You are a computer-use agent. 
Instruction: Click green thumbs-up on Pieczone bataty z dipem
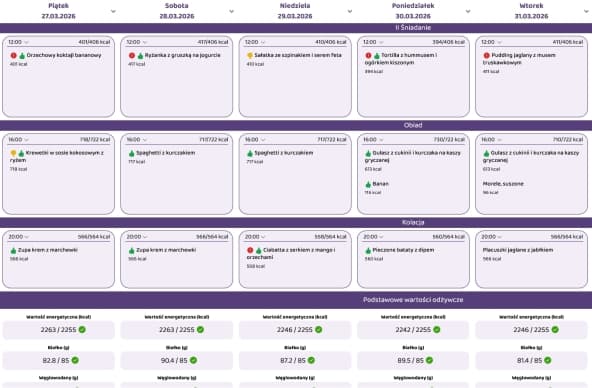pyautogui.click(x=368, y=250)
